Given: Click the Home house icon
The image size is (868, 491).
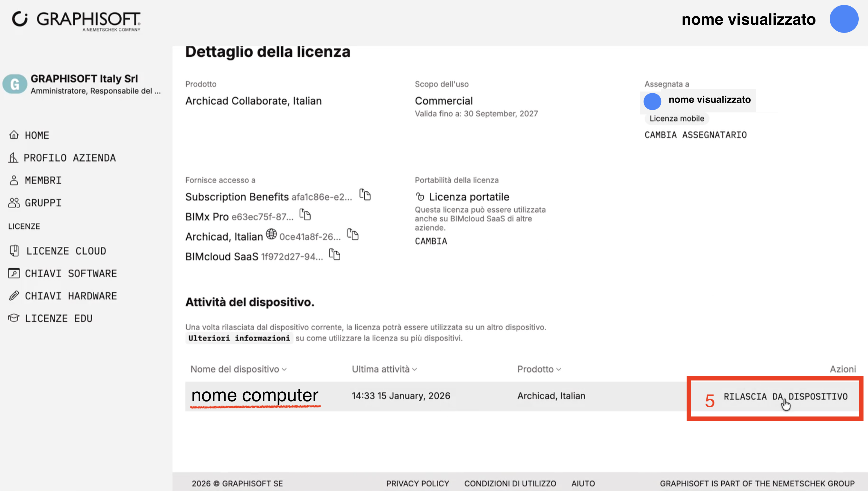Looking at the screenshot, I should 13,135.
